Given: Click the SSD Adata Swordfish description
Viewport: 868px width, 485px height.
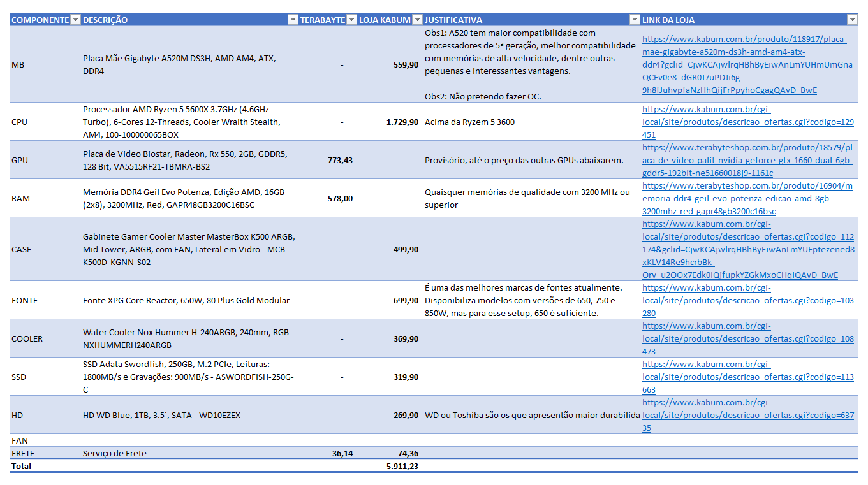Looking at the screenshot, I should coord(188,377).
